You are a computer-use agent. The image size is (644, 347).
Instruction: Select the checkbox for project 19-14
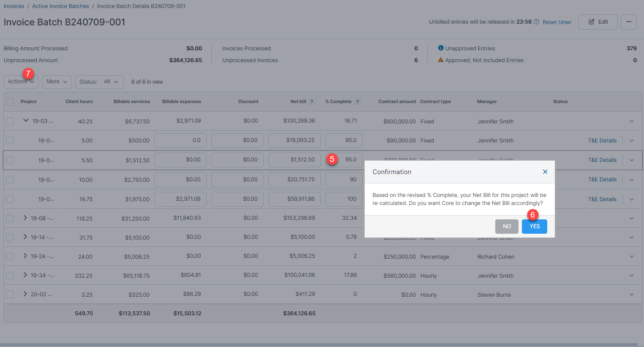point(10,238)
